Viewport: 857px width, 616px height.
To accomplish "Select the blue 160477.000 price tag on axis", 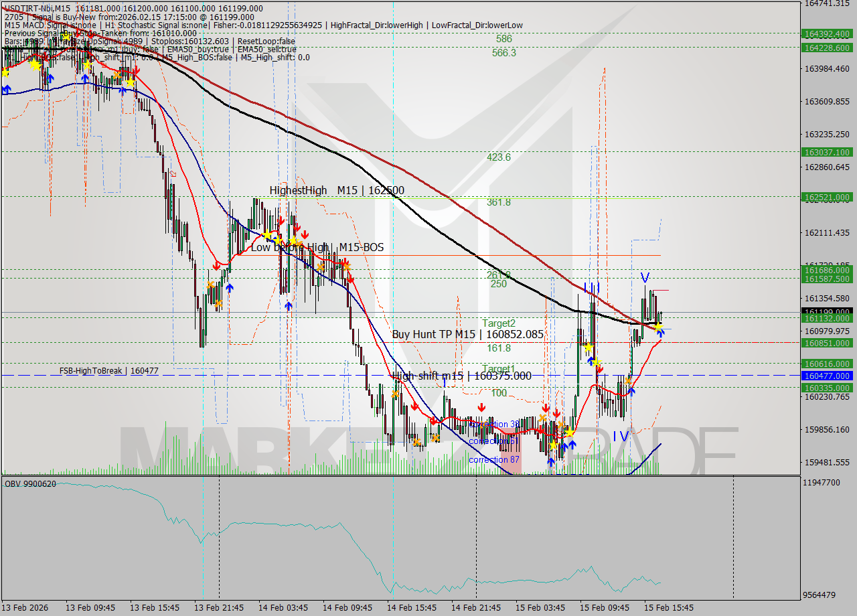I will click(x=827, y=377).
